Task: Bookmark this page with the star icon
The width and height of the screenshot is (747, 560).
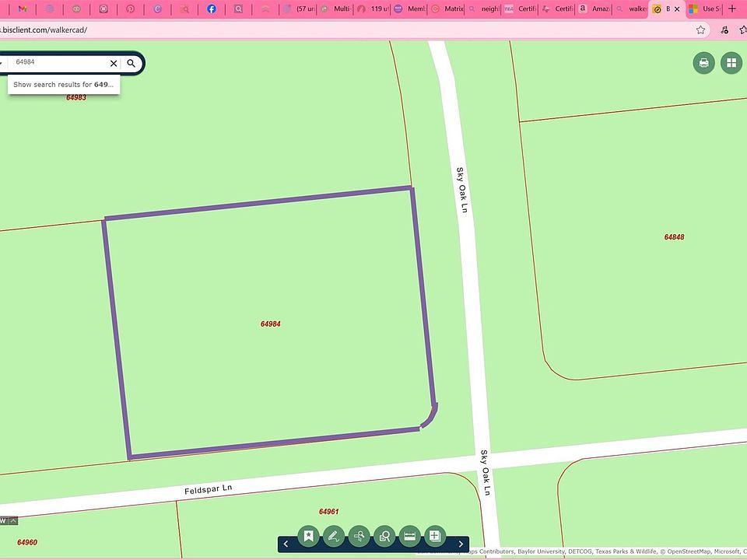Action: [x=701, y=30]
